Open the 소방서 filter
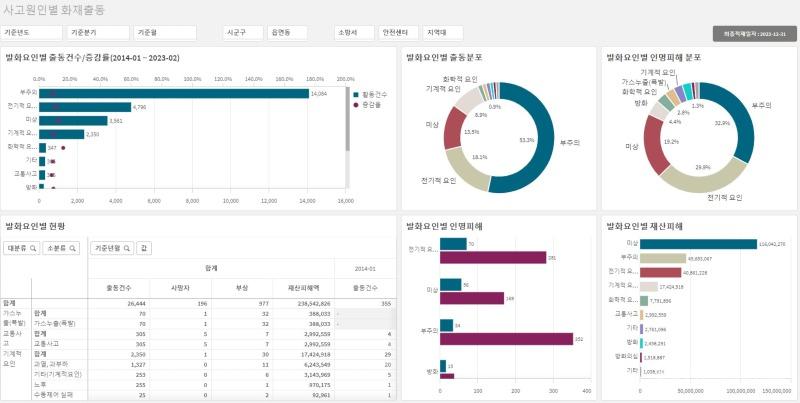 tap(354, 33)
